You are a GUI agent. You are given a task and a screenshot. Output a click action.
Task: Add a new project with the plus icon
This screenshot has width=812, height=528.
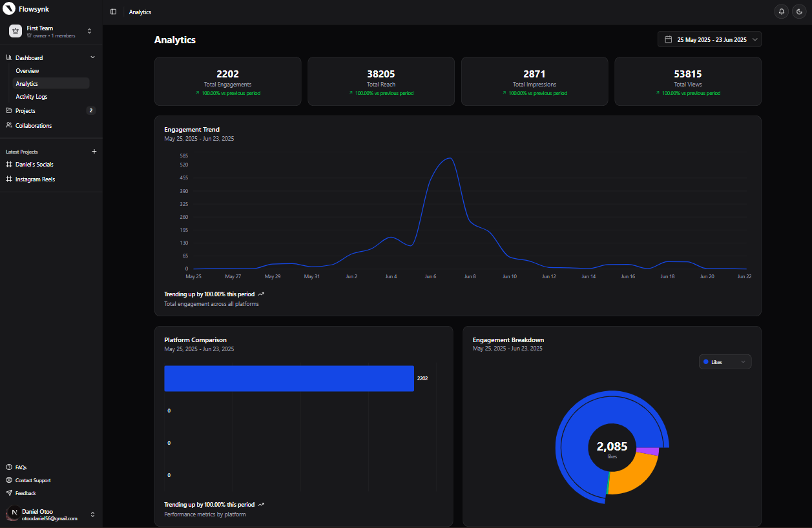pos(94,151)
